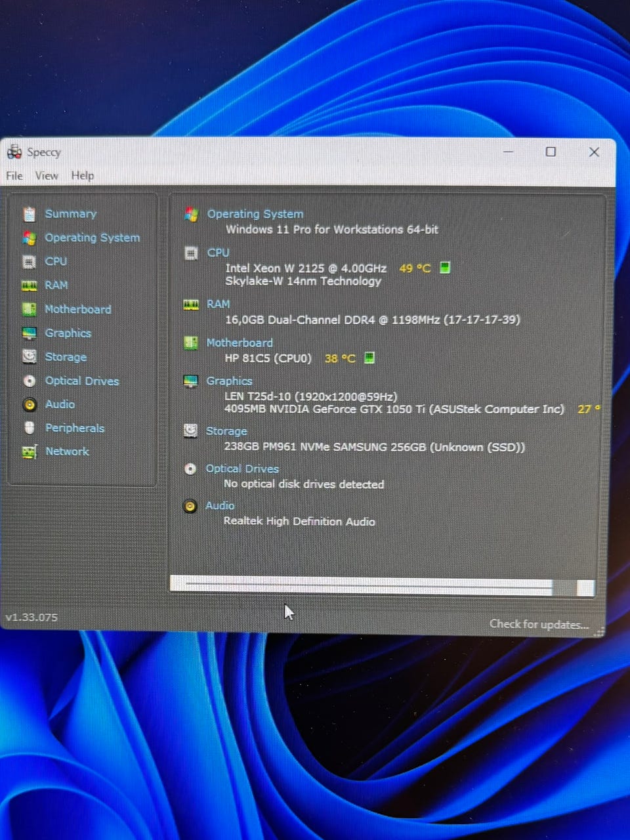Switch to Optical Drives in the sidebar
630x840 pixels.
[81, 381]
